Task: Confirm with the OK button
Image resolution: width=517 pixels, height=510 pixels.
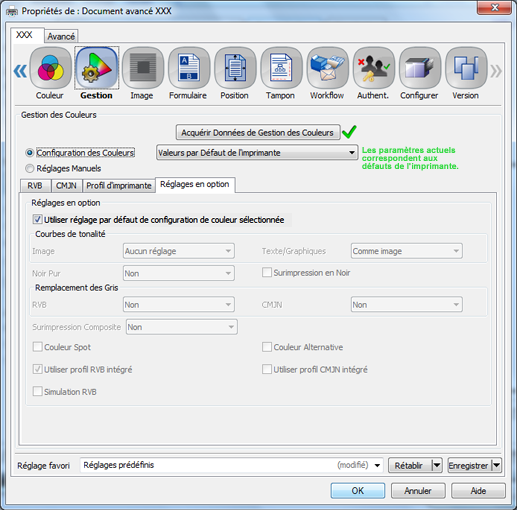Action: pyautogui.click(x=358, y=491)
